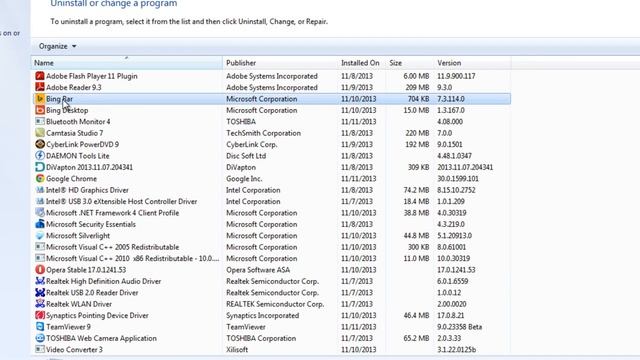Select Microsoft Security Essentials name
Image resolution: width=640 pixels, height=360 pixels.
pos(91,224)
